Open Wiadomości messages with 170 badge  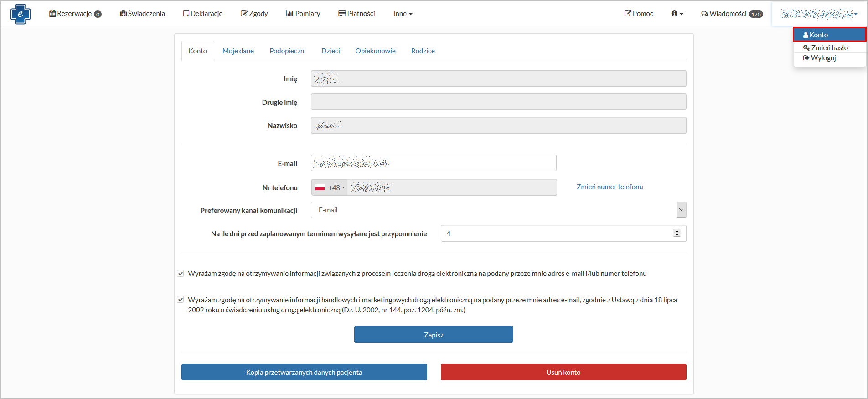732,14
